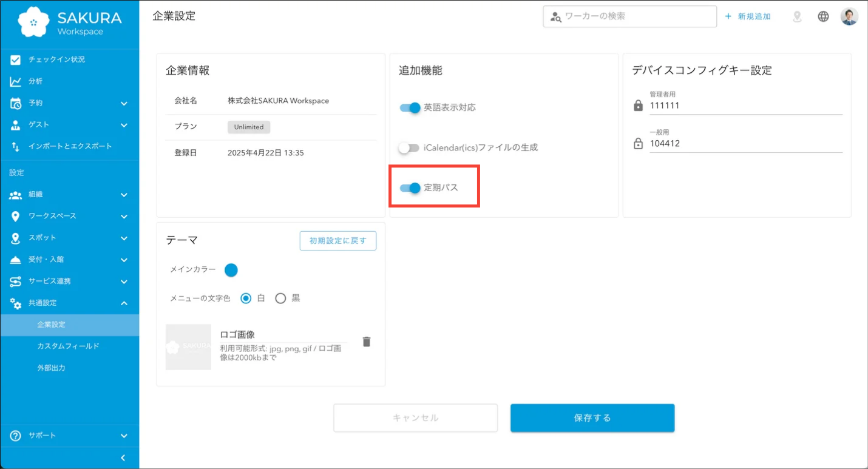Image resolution: width=868 pixels, height=469 pixels.
Task: Click the 保存する (save) button
Action: 592,417
